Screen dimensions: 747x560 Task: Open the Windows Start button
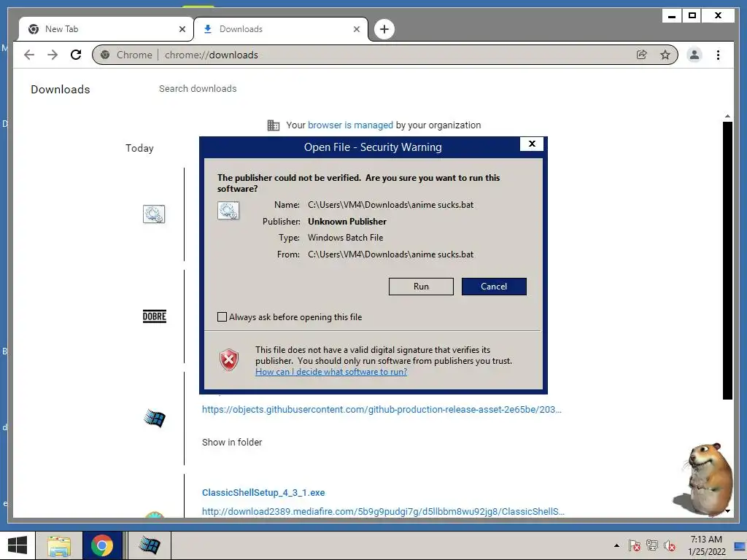pyautogui.click(x=18, y=545)
